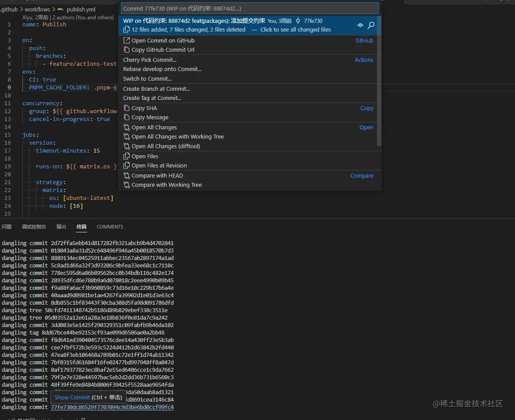515x420 pixels.
Task: Select Compare with Working Tree
Action: (x=250, y=185)
